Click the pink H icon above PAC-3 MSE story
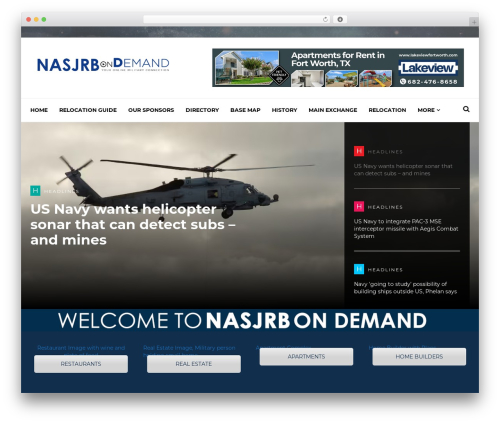Screen dimensions: 500x423 click(x=359, y=206)
